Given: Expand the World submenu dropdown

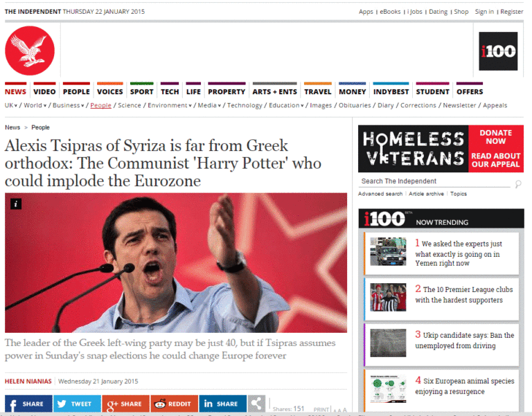Looking at the screenshot, I should click(x=45, y=106).
